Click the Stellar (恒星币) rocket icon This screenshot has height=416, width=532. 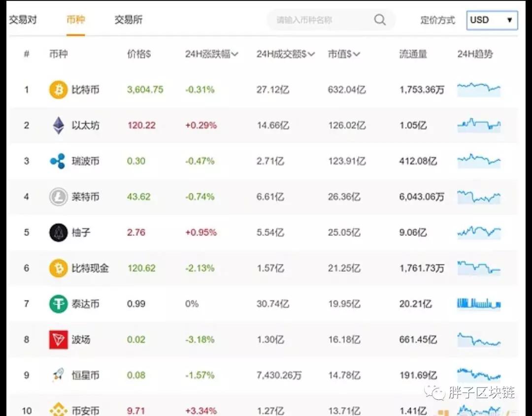click(58, 375)
